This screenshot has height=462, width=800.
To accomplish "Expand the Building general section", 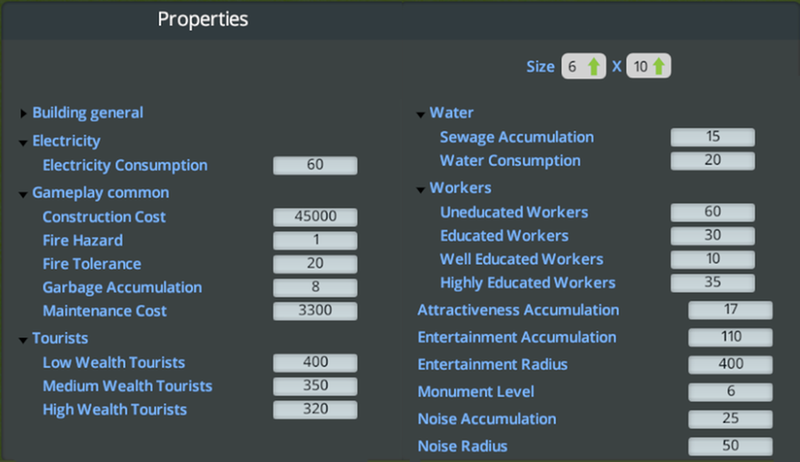I will click(x=24, y=114).
